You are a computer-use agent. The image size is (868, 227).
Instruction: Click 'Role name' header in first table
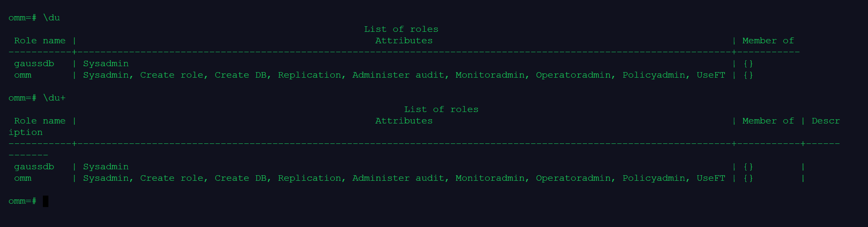click(40, 41)
